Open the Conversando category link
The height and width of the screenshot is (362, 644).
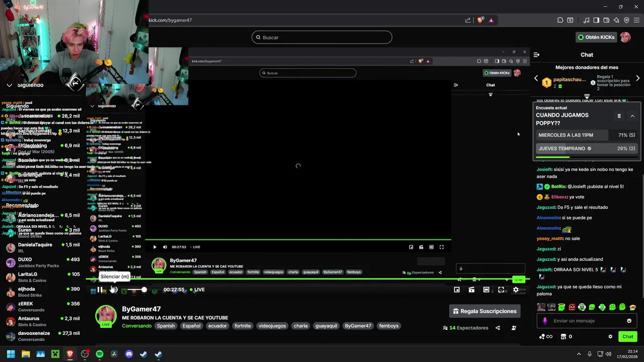[136, 326]
